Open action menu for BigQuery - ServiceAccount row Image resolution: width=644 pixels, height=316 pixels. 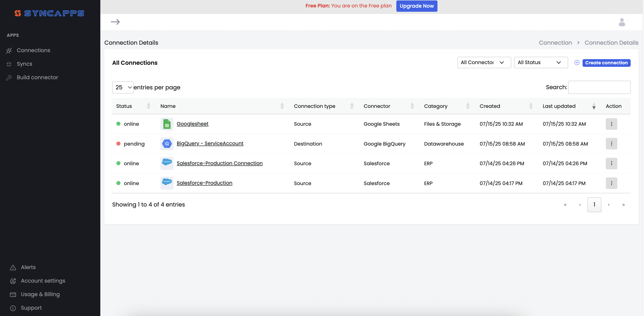[x=611, y=144]
